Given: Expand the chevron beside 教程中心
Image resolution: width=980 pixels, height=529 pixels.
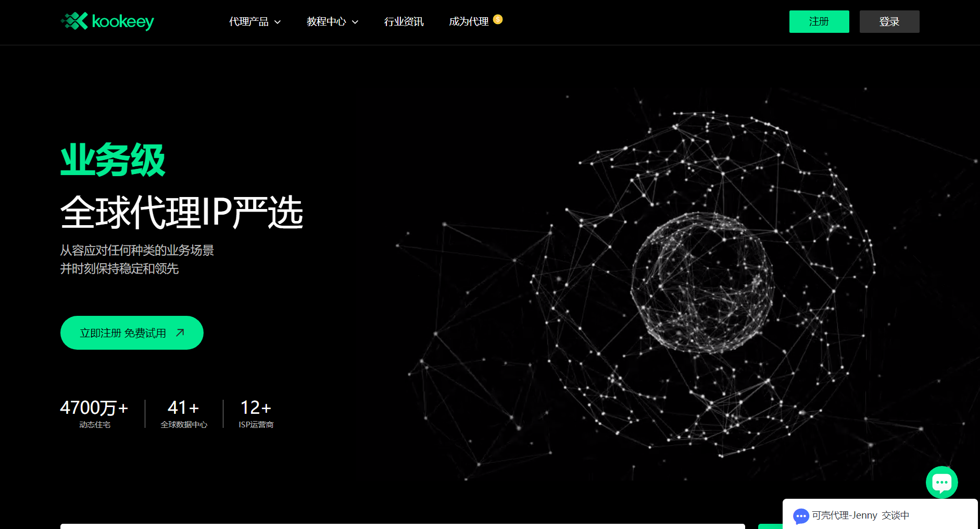Looking at the screenshot, I should [x=355, y=22].
